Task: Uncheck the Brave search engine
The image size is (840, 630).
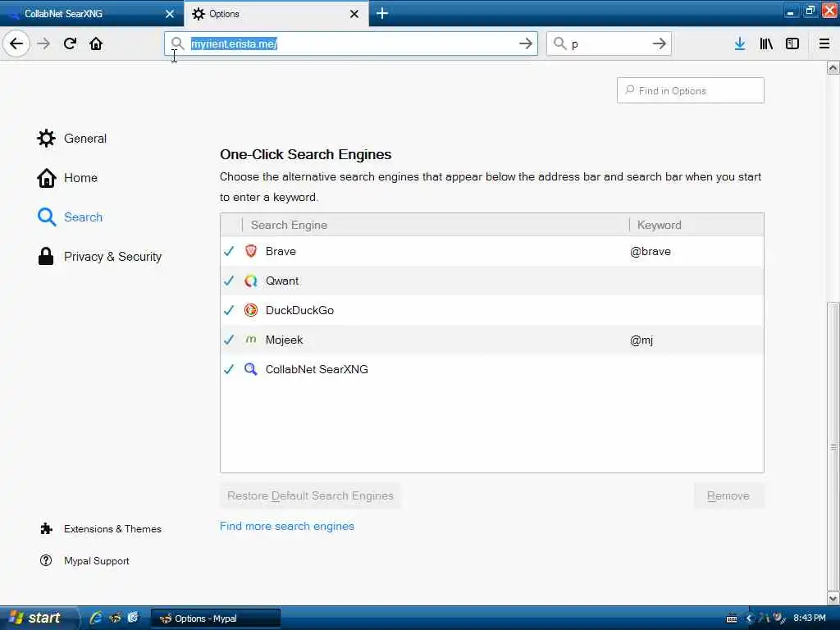Action: tap(230, 251)
